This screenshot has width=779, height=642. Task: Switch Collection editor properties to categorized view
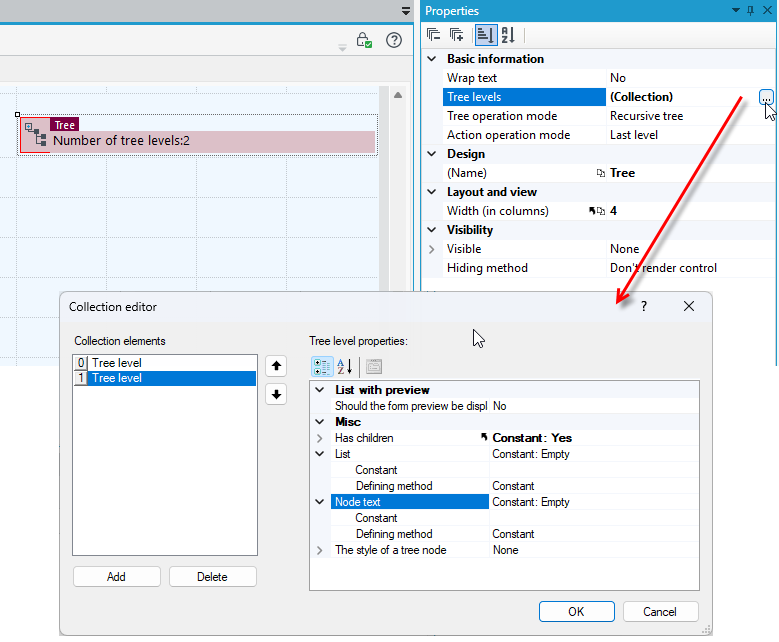click(x=322, y=367)
